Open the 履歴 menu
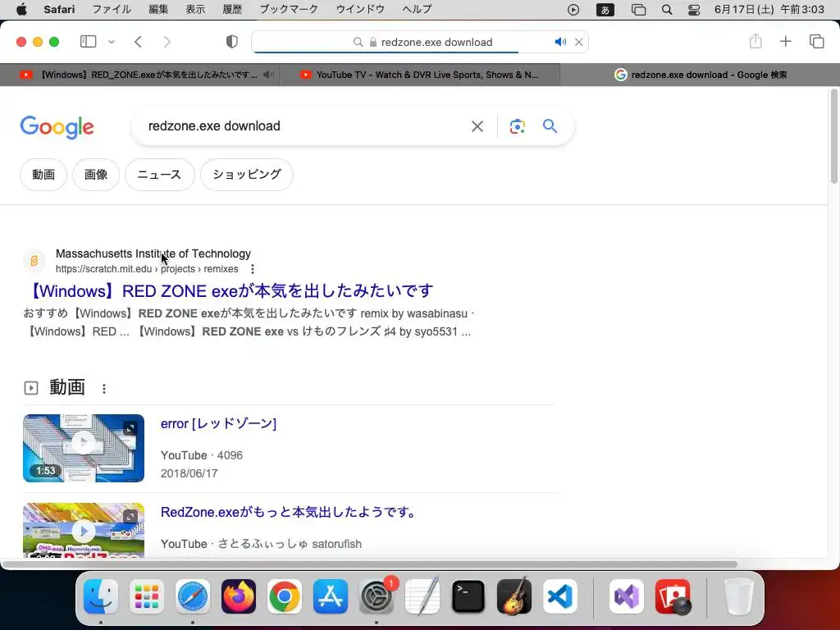The height and width of the screenshot is (630, 840). 232,9
